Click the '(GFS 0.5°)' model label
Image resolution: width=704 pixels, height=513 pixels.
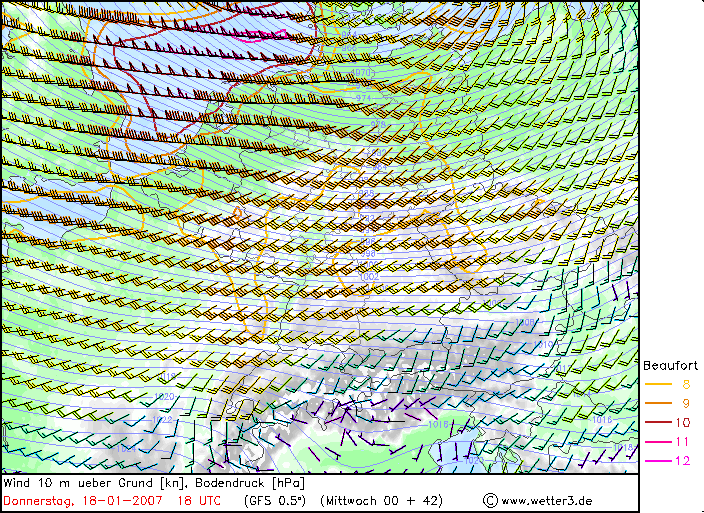pyautogui.click(x=275, y=501)
